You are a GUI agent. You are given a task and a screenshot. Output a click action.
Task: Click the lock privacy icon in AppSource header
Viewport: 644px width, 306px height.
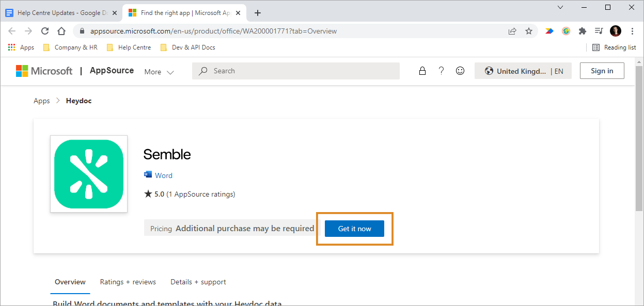(422, 71)
